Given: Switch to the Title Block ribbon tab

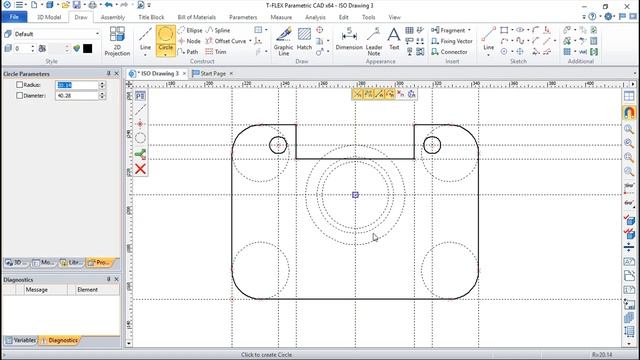Looking at the screenshot, I should tap(151, 17).
